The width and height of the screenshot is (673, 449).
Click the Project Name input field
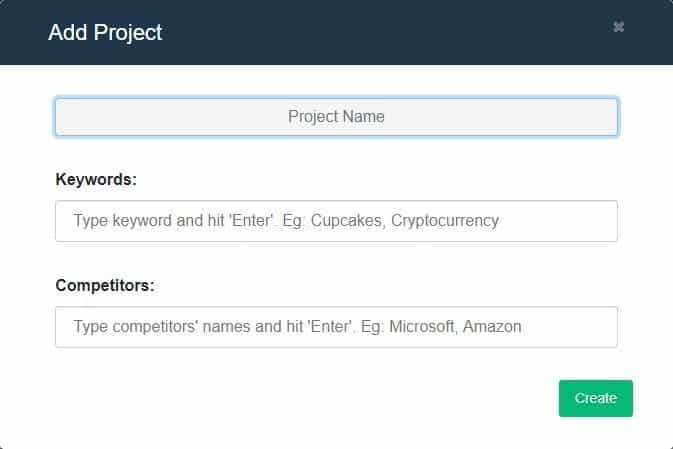pos(336,117)
